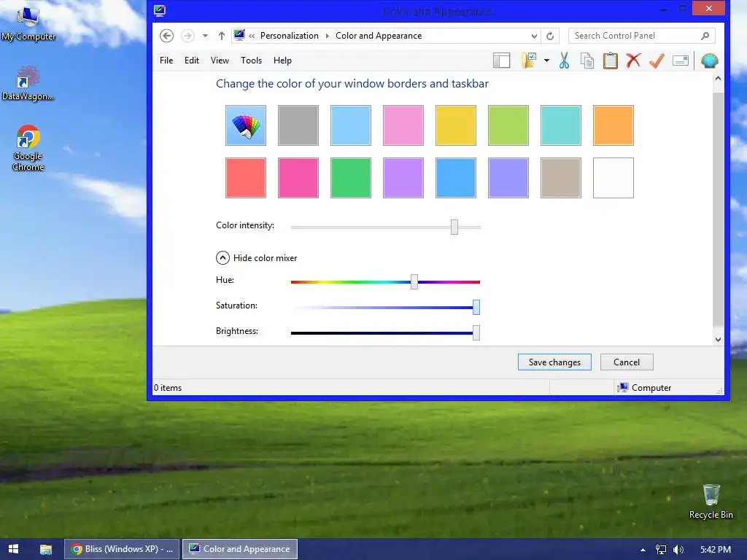Click the Brightness slider handle
This screenshot has height=560, width=747.
click(476, 332)
